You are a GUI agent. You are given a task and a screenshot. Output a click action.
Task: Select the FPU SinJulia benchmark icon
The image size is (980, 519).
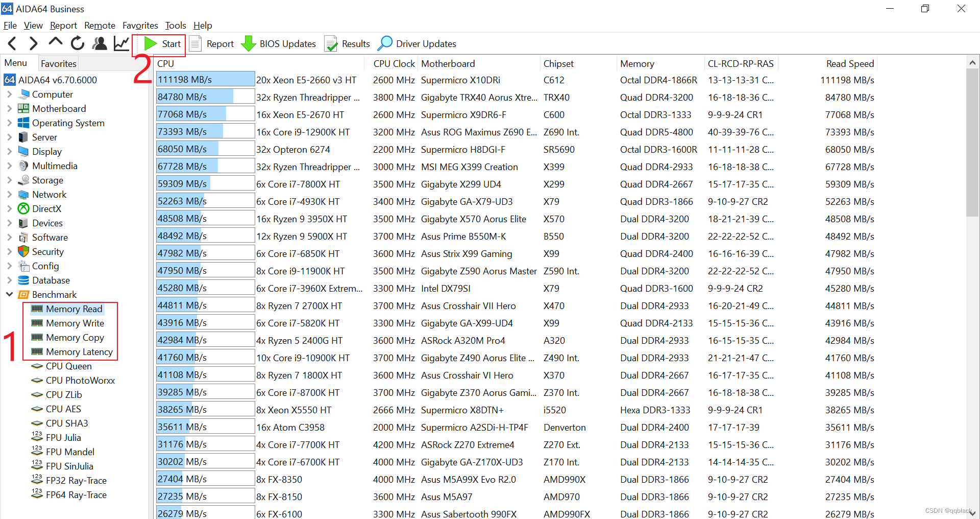pyautogui.click(x=37, y=465)
